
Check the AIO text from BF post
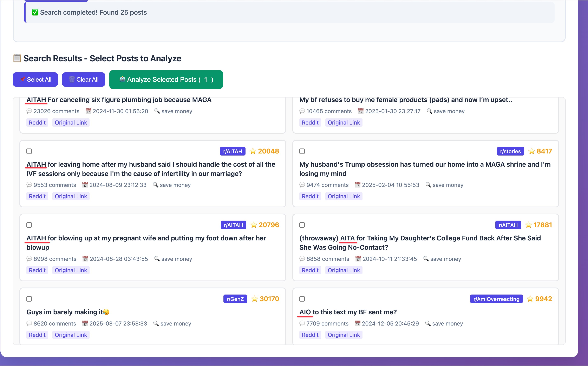pyautogui.click(x=302, y=299)
